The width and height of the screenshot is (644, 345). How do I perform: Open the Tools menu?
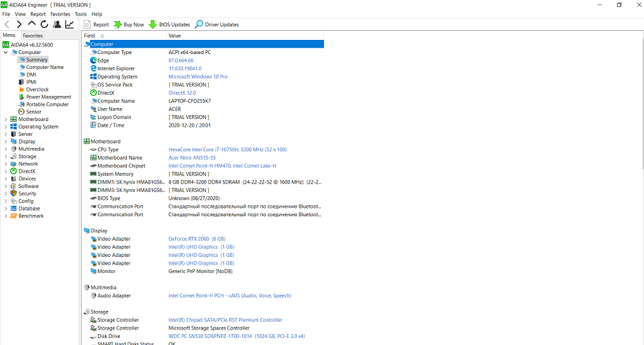[81, 14]
